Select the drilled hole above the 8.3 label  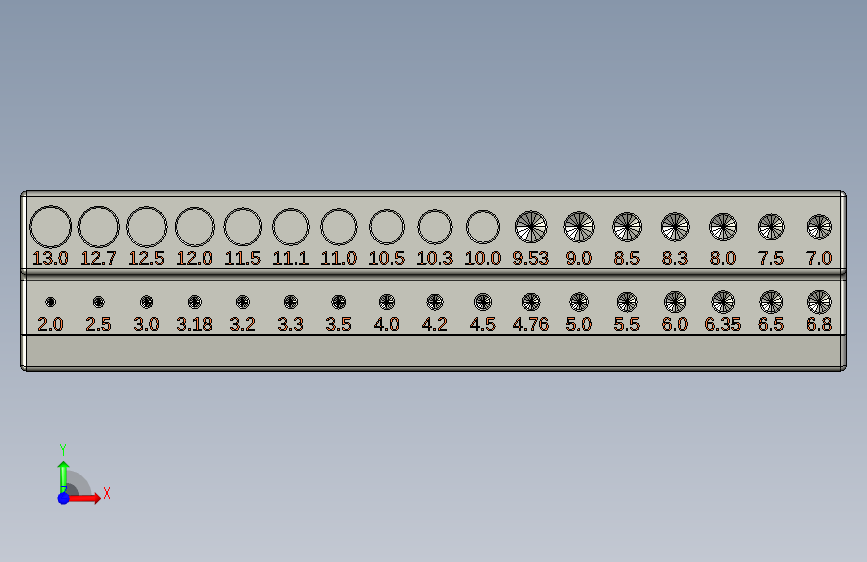coord(675,227)
